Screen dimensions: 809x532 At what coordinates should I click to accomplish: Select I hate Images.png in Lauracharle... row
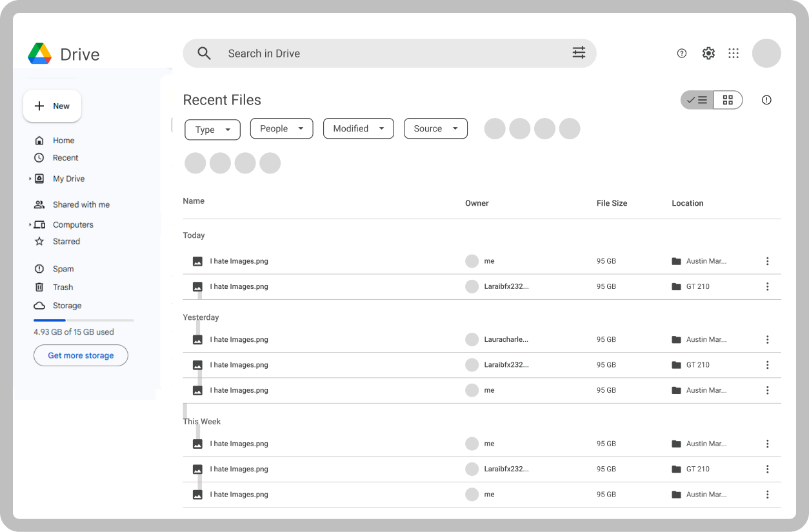239,339
